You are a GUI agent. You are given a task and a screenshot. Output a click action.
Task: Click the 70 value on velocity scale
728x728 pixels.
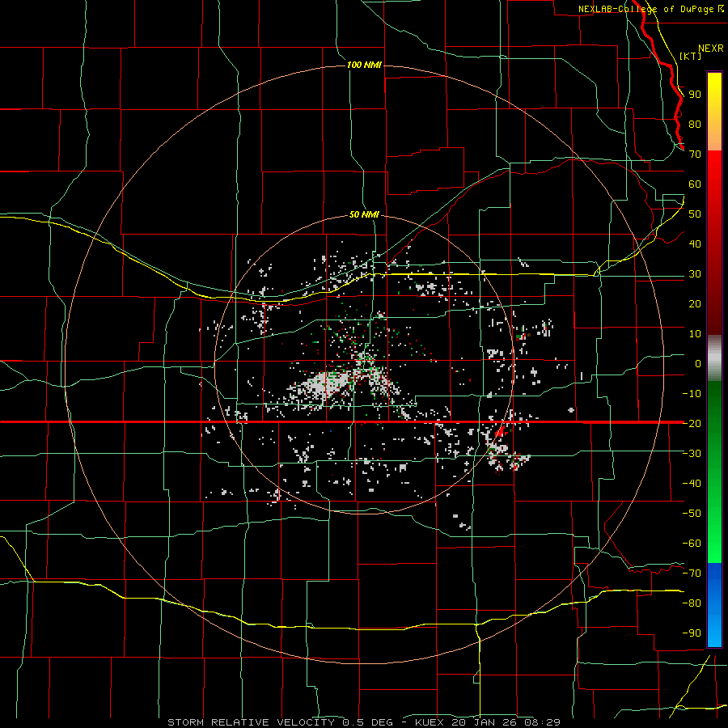[695, 154]
